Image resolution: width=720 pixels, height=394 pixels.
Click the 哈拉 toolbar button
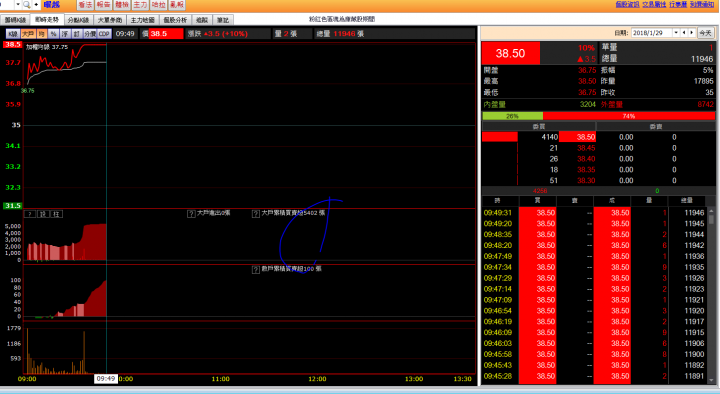pos(158,5)
